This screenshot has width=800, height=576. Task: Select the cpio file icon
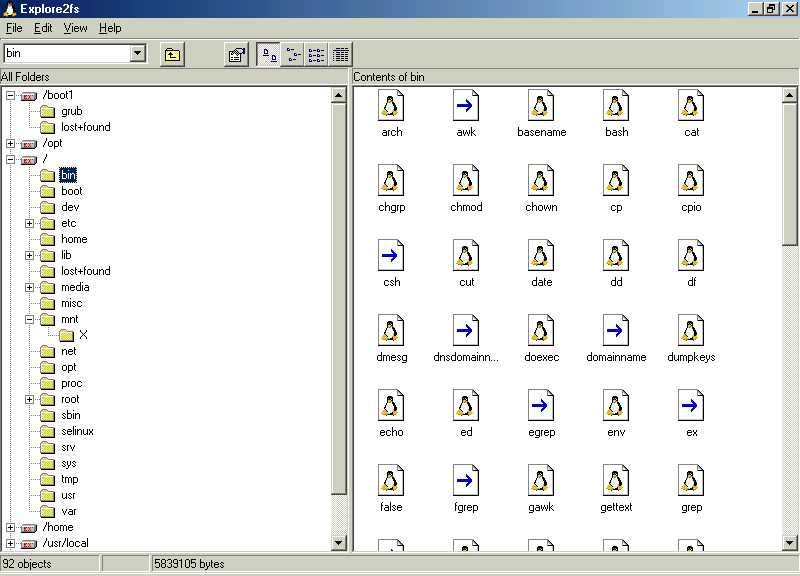click(691, 181)
